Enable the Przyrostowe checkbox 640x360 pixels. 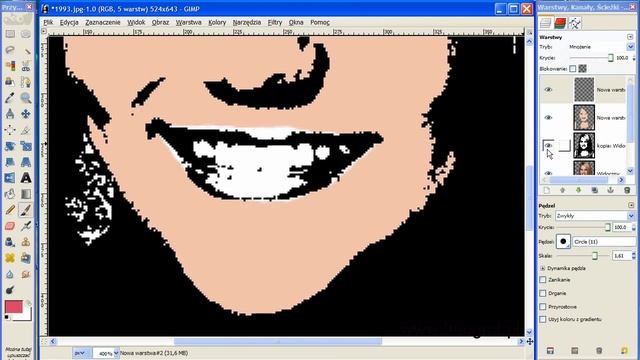coord(542,307)
